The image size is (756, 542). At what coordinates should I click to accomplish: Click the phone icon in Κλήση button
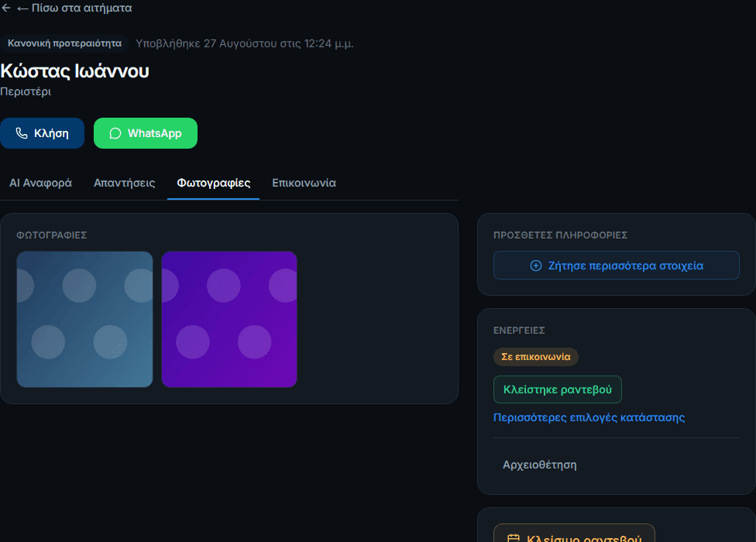pos(22,133)
